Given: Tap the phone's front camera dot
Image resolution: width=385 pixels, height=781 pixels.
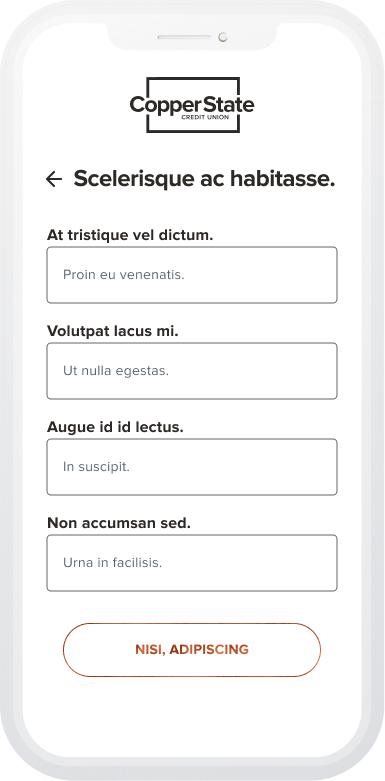Looking at the screenshot, I should click(x=223, y=37).
